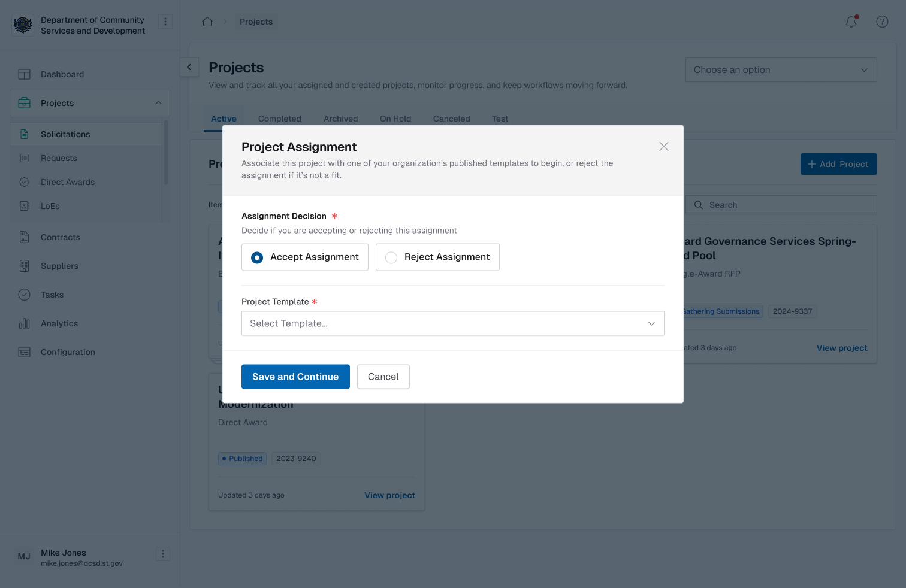Open Tasks in the sidebar
The image size is (906, 588).
(x=52, y=295)
